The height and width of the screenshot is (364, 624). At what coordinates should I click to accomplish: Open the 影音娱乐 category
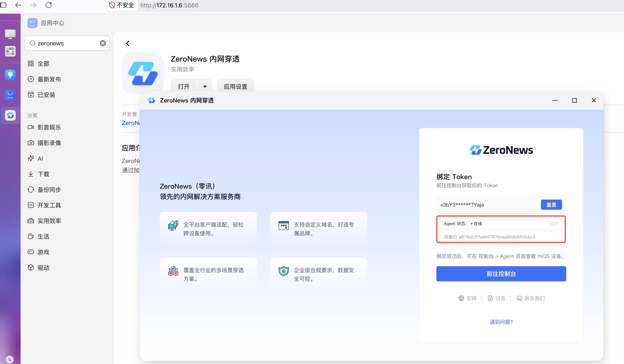pyautogui.click(x=44, y=127)
